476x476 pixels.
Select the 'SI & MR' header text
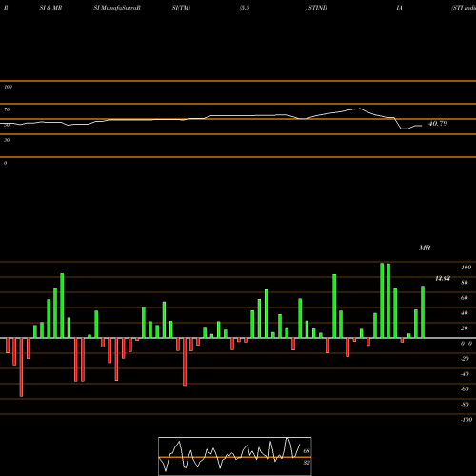click(x=50, y=8)
